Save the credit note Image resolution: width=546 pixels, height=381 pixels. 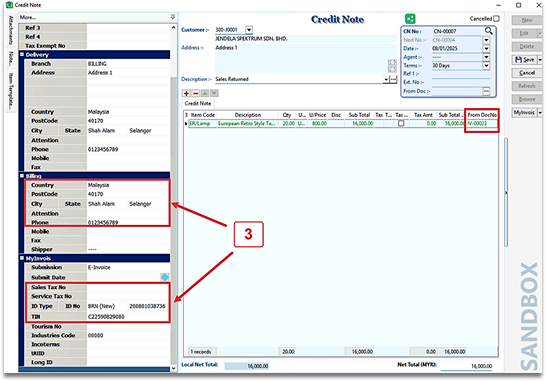tap(524, 60)
